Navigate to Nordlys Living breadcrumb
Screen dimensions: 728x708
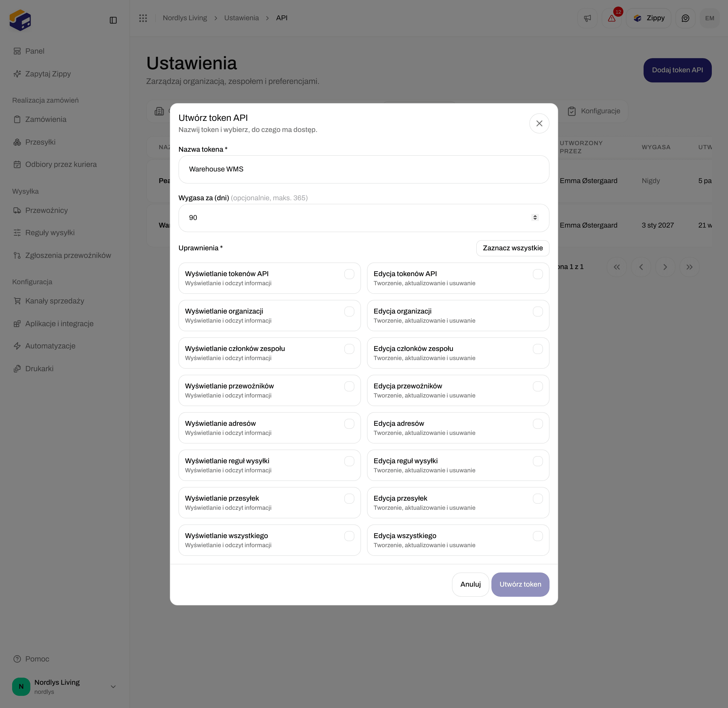point(185,18)
